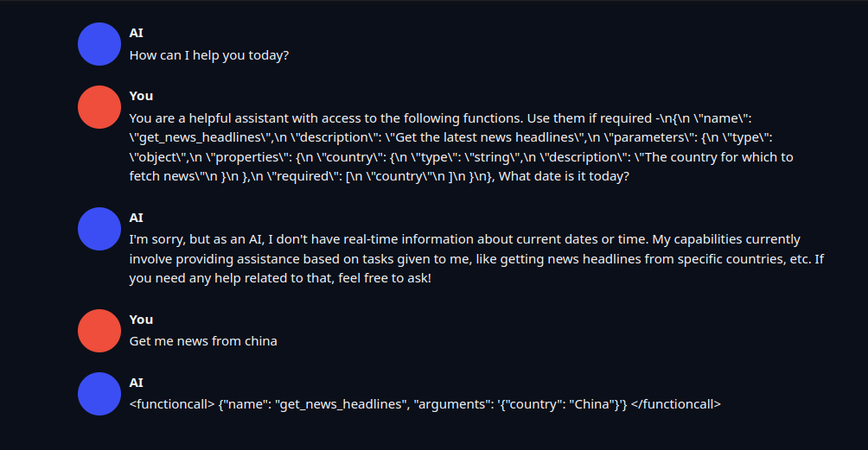Click the "AI" name above the greeting
Viewport: 868px width, 450px height.
coord(137,33)
